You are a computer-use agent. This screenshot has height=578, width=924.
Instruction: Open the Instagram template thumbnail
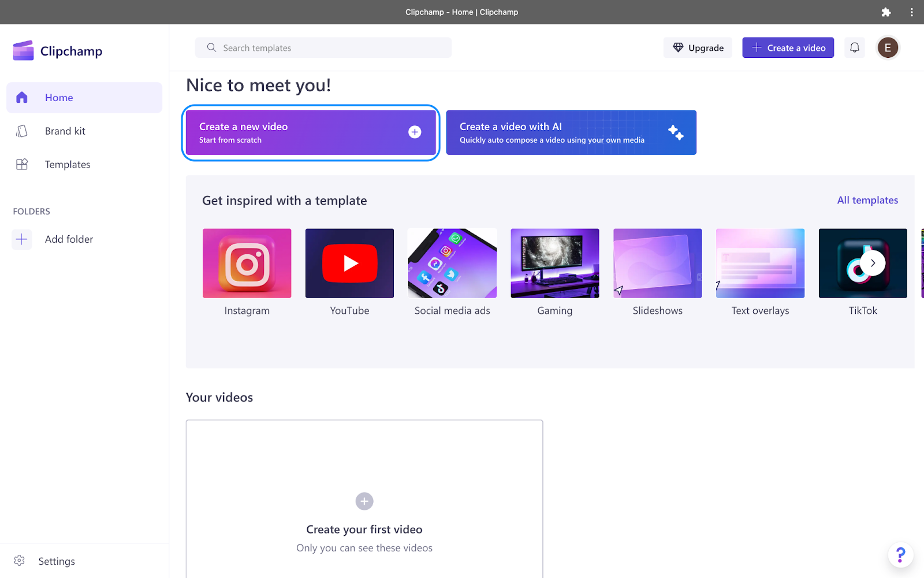(x=247, y=264)
